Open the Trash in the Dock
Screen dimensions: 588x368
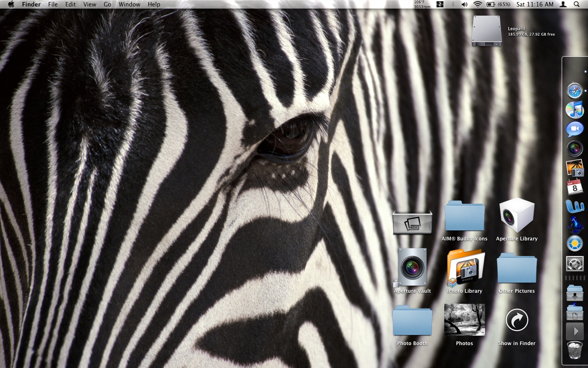(575, 351)
